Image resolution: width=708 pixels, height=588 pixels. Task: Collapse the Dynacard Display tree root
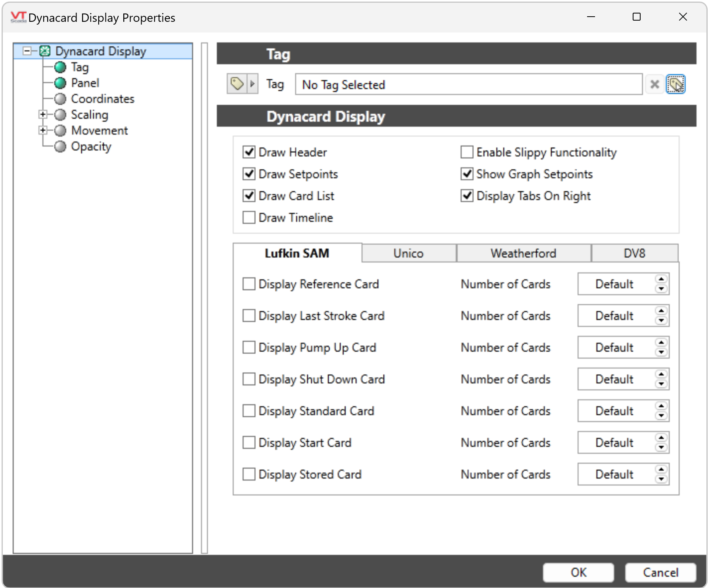[x=26, y=51]
